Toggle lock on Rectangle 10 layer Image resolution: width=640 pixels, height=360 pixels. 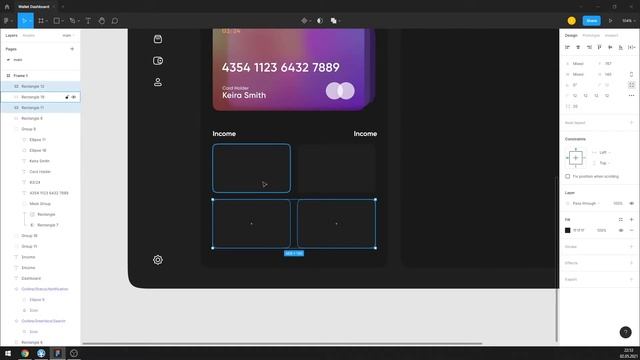coord(67,97)
